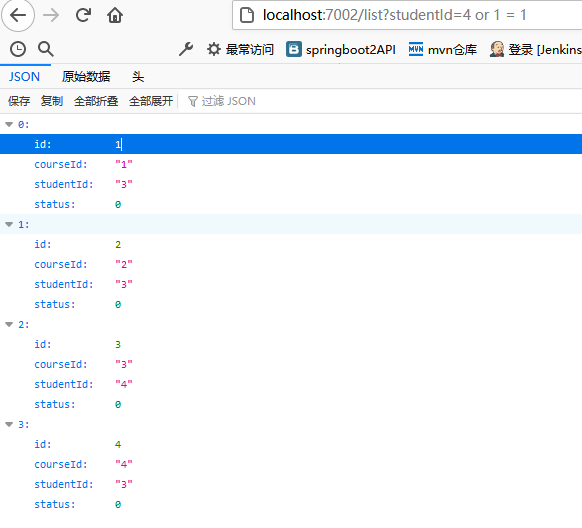Switch to the 原始数据 tab
582x528 pixels.
(x=86, y=77)
